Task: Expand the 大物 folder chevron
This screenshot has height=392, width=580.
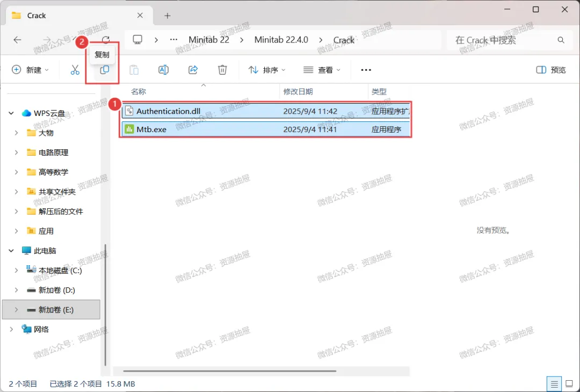Action: click(16, 133)
